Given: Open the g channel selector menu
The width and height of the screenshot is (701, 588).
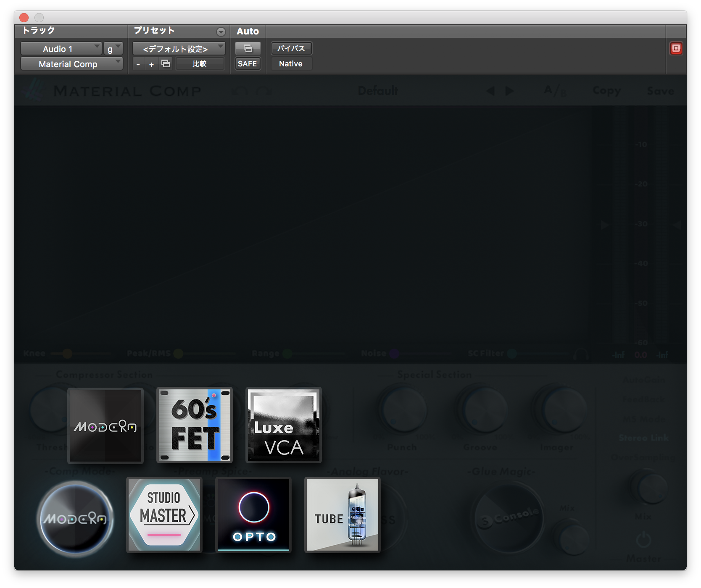Looking at the screenshot, I should click(x=113, y=49).
